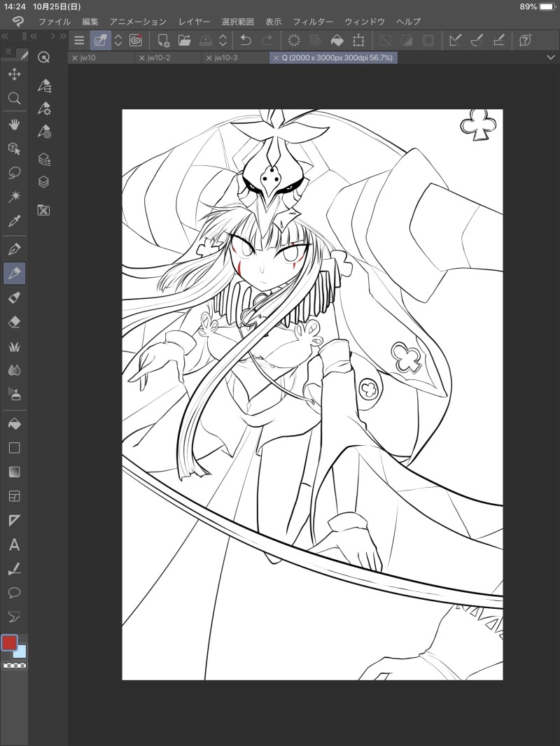Select the Operation object cube tool
Screen dimensions: 560x746
pos(14,149)
